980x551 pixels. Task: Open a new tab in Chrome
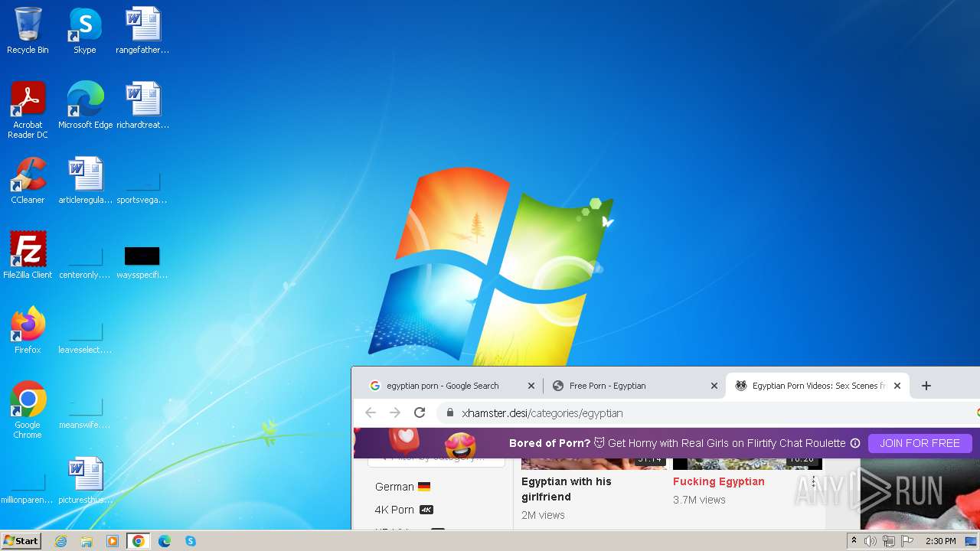(926, 386)
